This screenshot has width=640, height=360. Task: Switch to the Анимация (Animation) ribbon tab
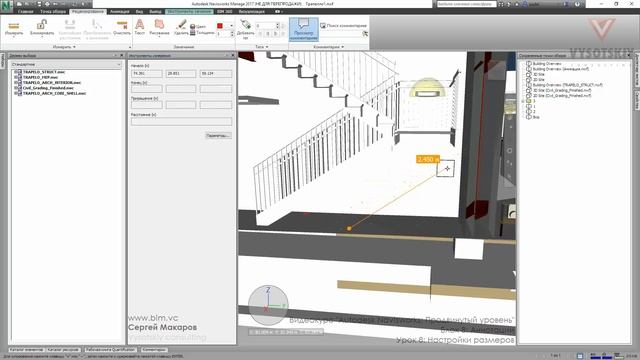point(120,11)
